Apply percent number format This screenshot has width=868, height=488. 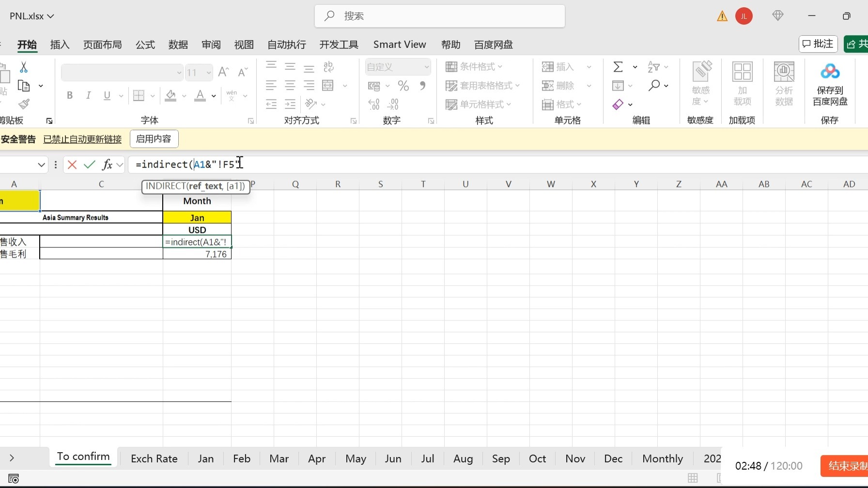click(x=403, y=86)
